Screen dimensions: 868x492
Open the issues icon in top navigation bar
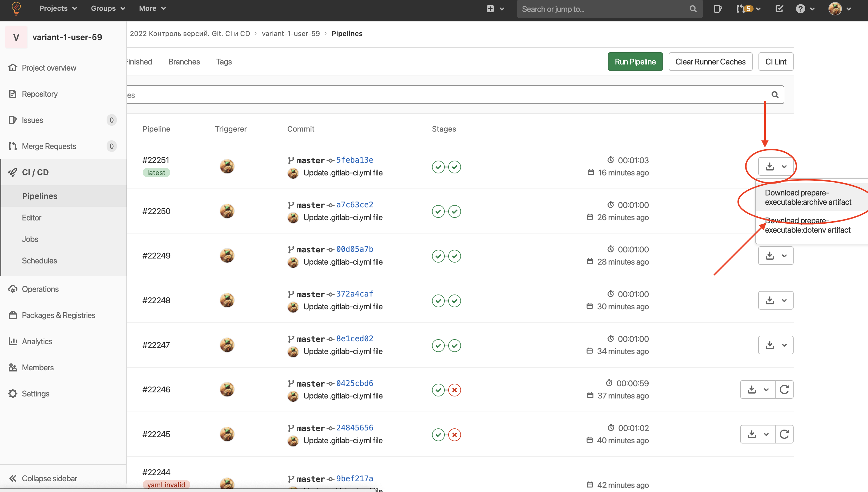coord(717,9)
